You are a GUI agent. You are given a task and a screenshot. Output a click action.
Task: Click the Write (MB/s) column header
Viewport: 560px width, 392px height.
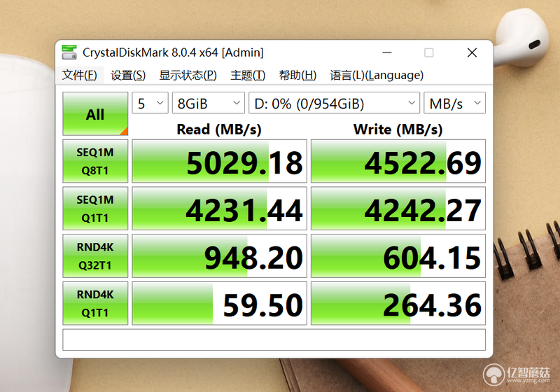pos(398,129)
